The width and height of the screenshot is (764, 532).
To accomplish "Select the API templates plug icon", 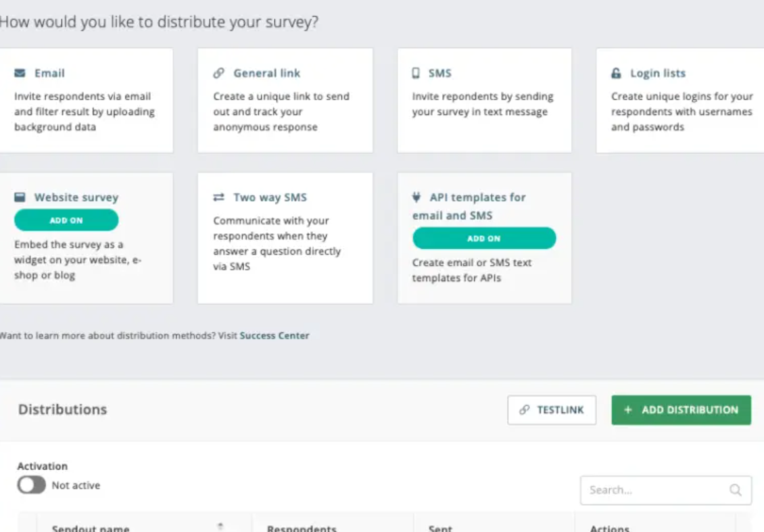I will pyautogui.click(x=418, y=197).
